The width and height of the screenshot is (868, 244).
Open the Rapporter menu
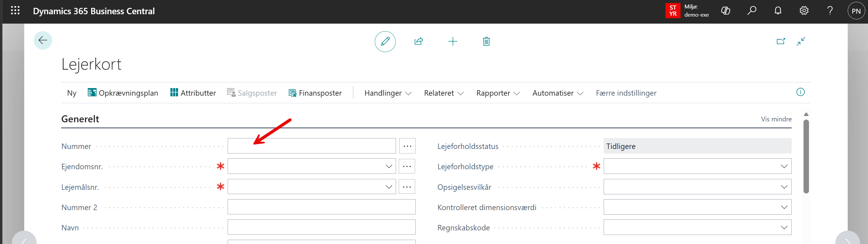498,93
